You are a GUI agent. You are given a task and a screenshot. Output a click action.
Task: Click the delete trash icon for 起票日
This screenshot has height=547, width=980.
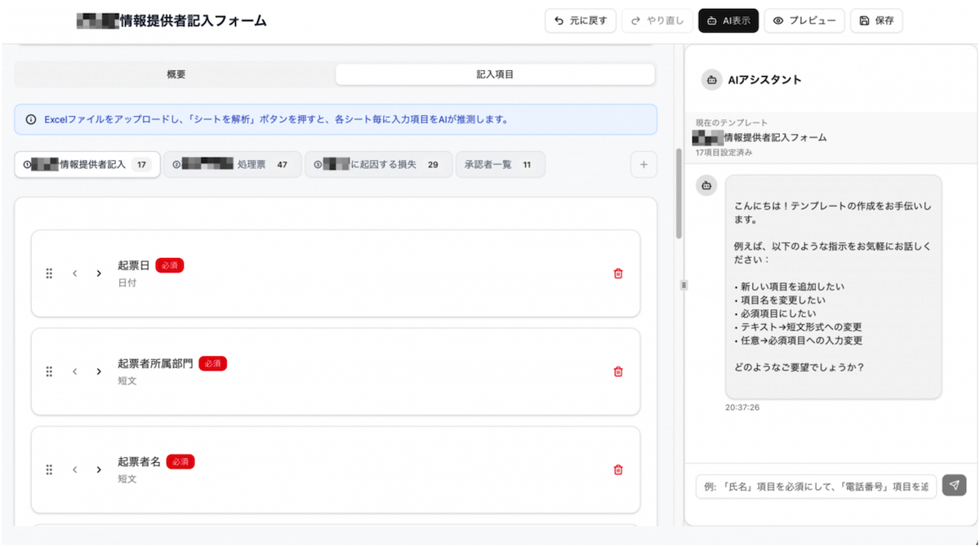(x=618, y=273)
